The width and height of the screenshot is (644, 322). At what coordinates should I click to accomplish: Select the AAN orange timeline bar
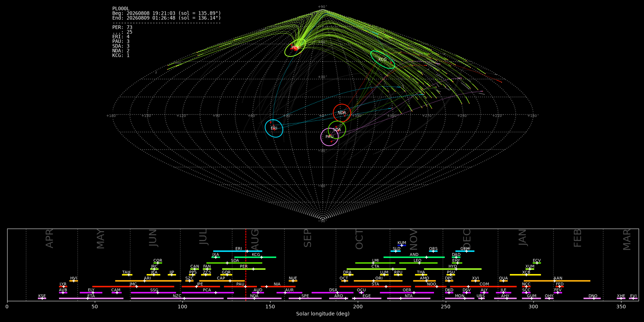point(557,281)
